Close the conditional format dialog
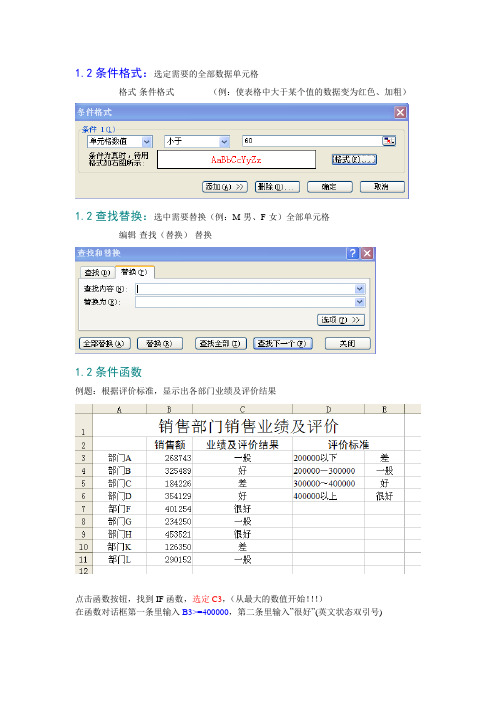 (400, 112)
